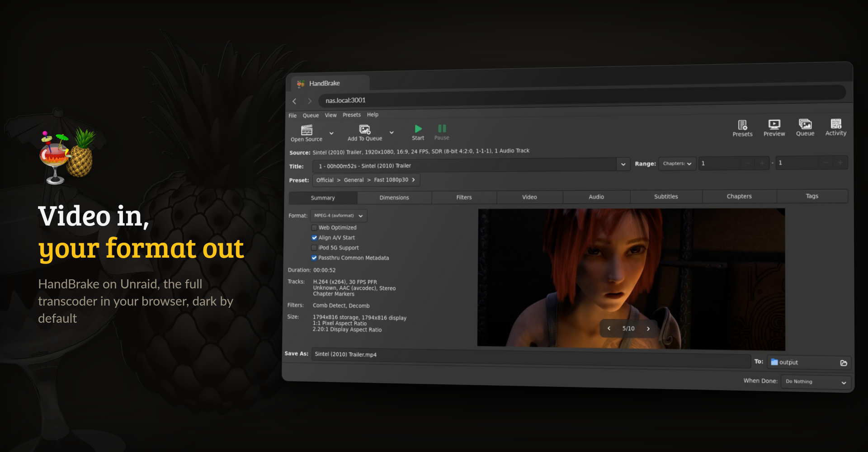Image resolution: width=868 pixels, height=452 pixels.
Task: Click the Fast 1080p30 preset selector button
Action: point(366,180)
